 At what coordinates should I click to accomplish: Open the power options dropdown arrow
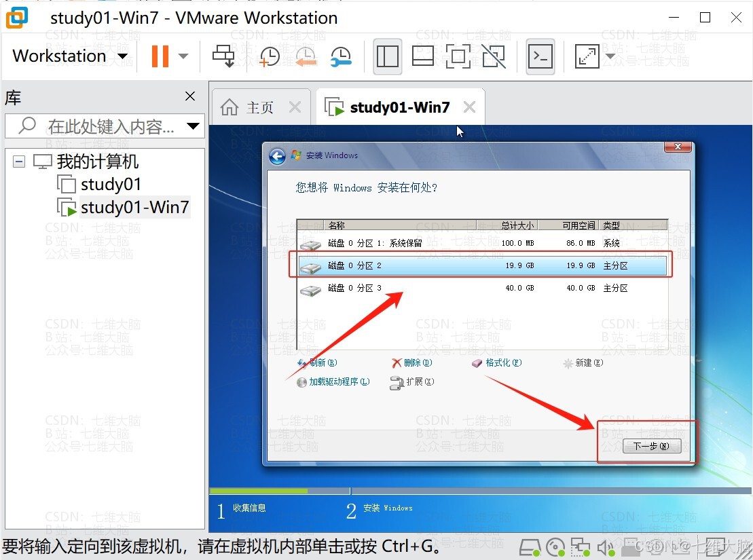pos(183,56)
